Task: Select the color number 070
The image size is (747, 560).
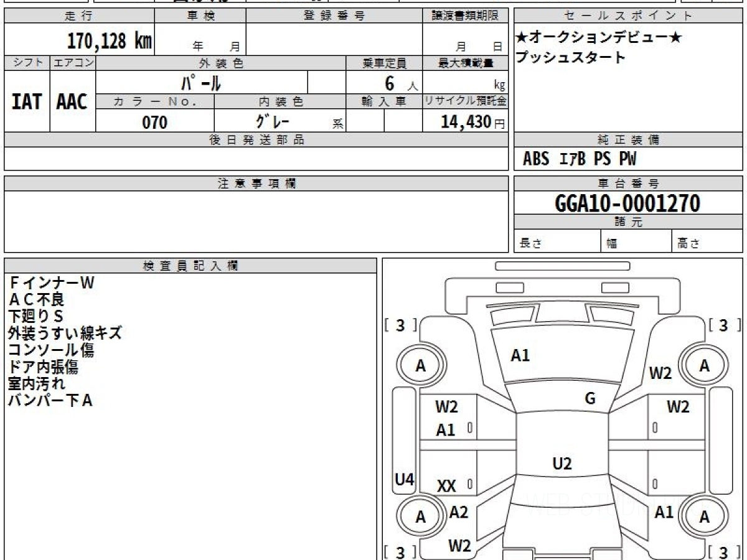Action: (x=155, y=122)
